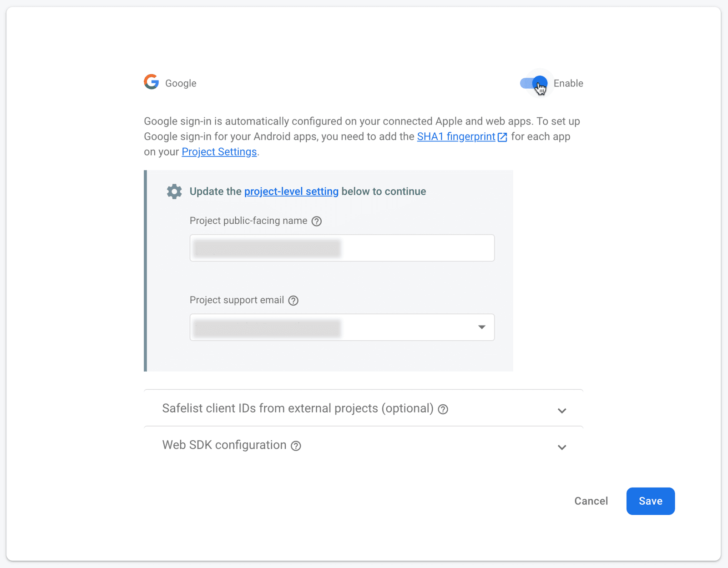The height and width of the screenshot is (568, 728).
Task: Expand Web SDK configuration section chevron
Action: pyautogui.click(x=562, y=447)
